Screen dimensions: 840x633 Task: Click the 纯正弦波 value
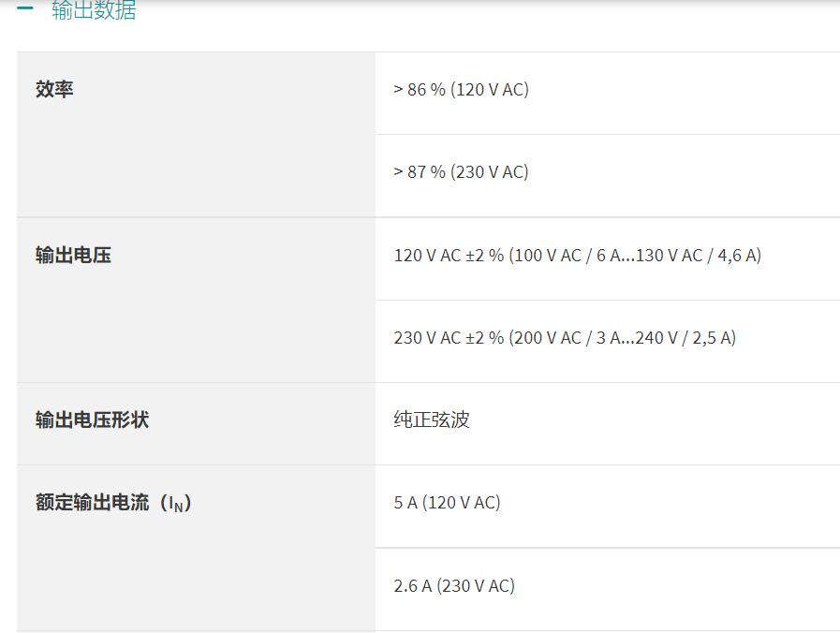pos(432,420)
